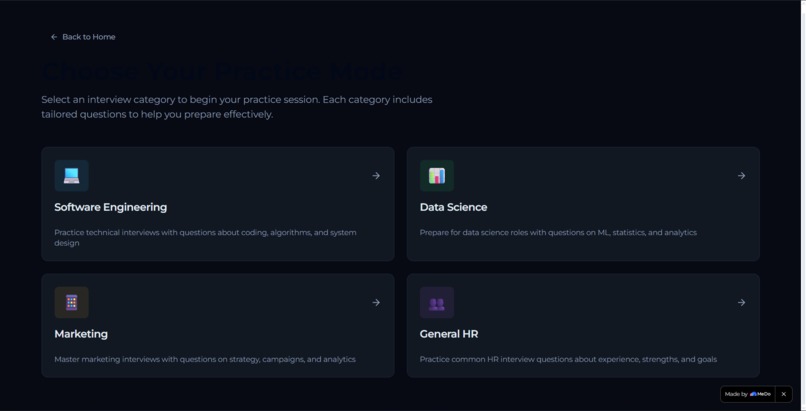Image resolution: width=806 pixels, height=411 pixels.
Task: Click the Marketing phone icon
Action: pyautogui.click(x=71, y=303)
